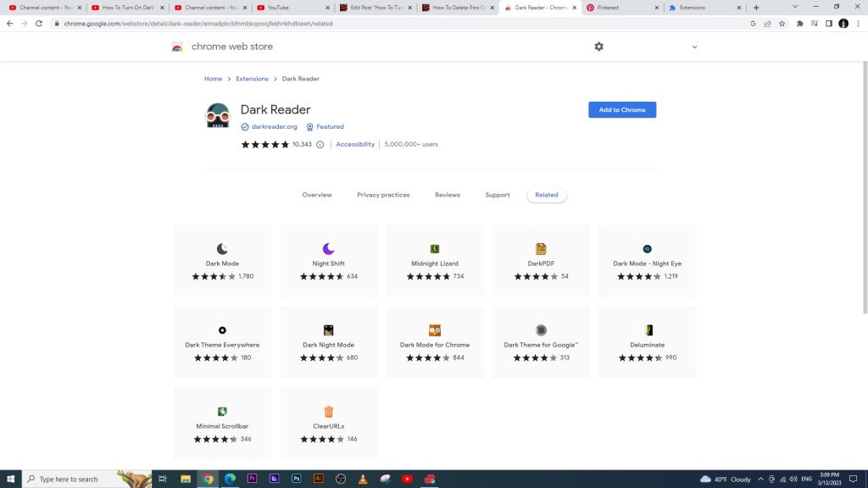Click the share page icon in address bar

[768, 24]
